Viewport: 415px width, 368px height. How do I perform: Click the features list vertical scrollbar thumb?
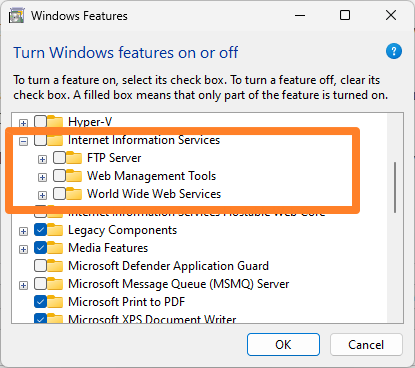tap(395, 187)
